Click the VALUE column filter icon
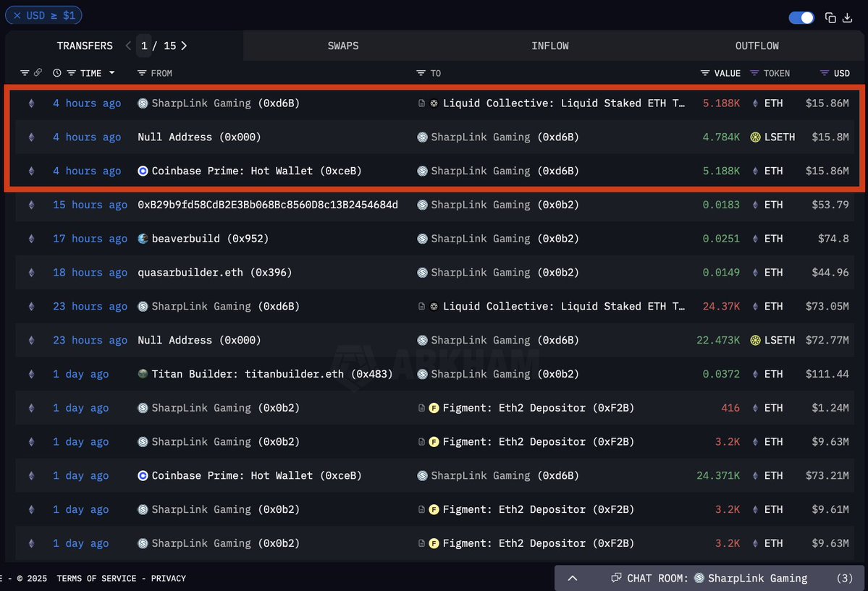 point(705,73)
